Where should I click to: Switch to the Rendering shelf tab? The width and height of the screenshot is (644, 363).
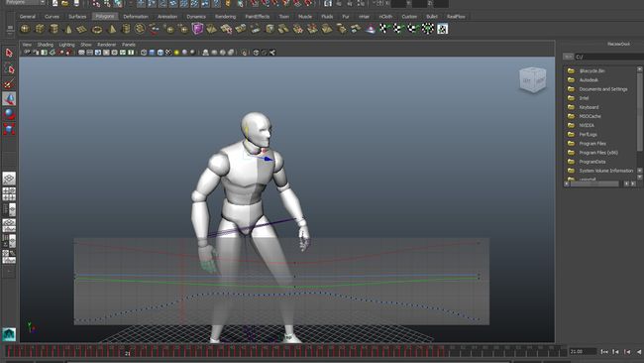(226, 17)
